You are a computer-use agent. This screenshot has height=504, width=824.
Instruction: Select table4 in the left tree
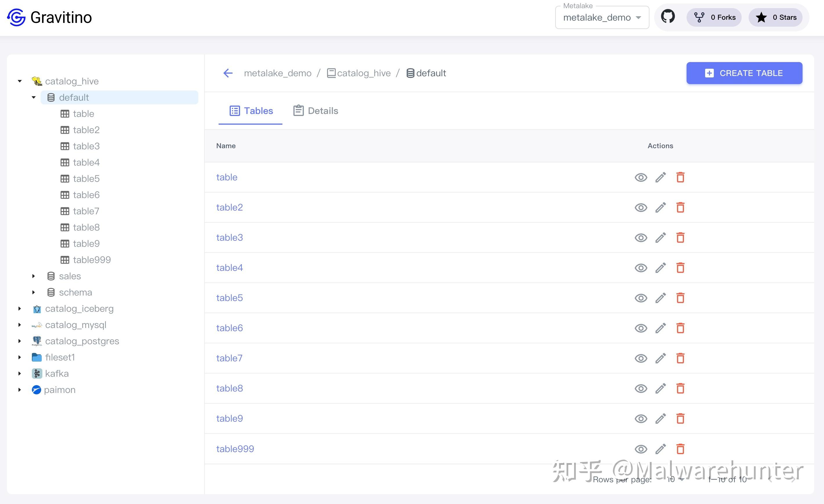coord(86,162)
